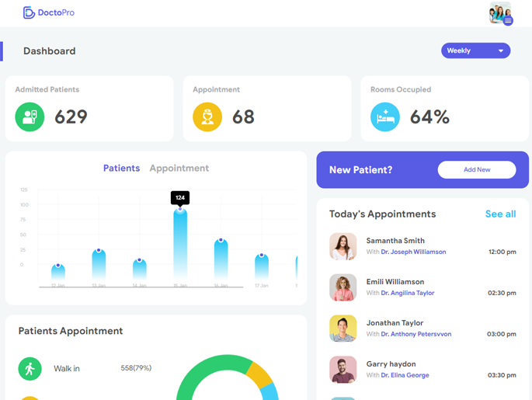Viewport: 532px width, 400px height.
Task: Open See all appointments link
Action: [500, 214]
